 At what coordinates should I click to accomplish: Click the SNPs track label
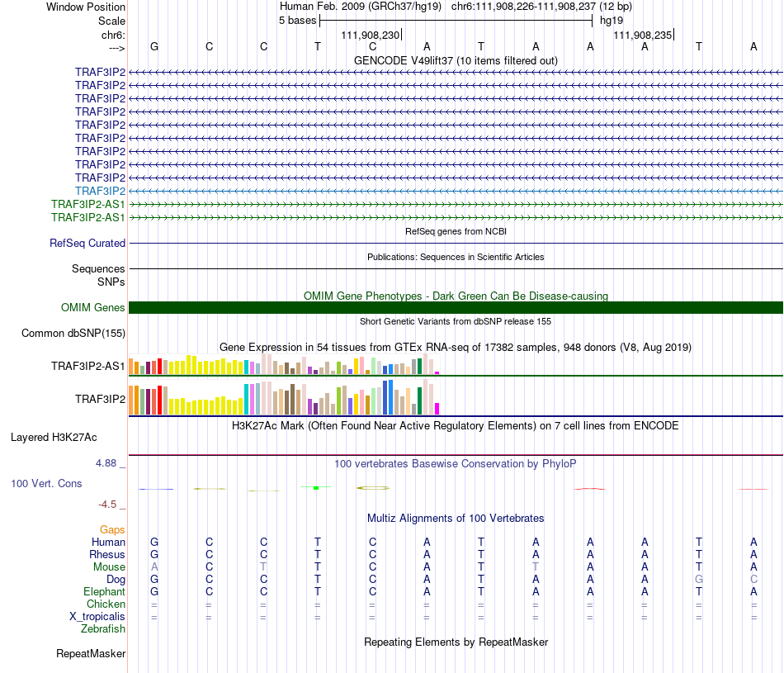click(x=111, y=282)
